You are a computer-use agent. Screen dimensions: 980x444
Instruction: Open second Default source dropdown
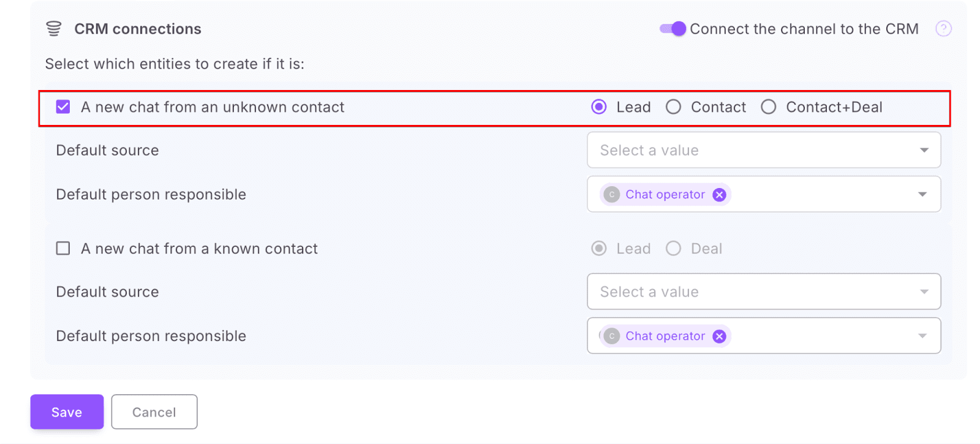pos(763,292)
